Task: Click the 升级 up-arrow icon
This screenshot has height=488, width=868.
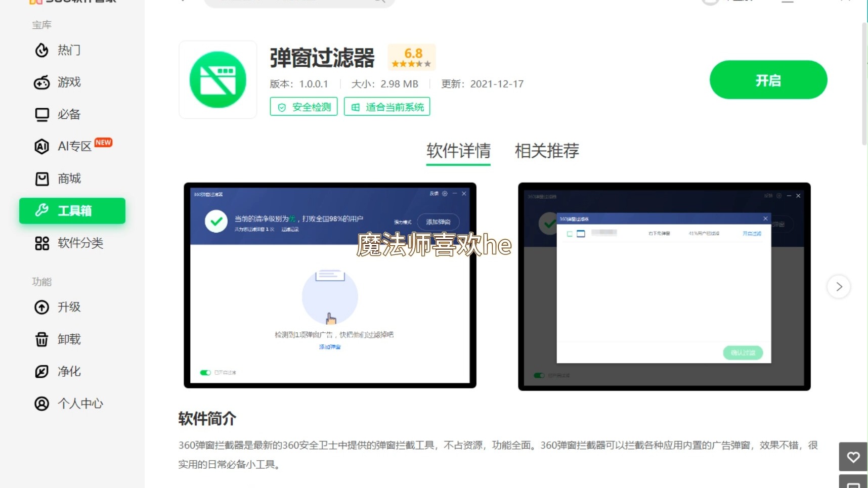Action: tap(42, 307)
